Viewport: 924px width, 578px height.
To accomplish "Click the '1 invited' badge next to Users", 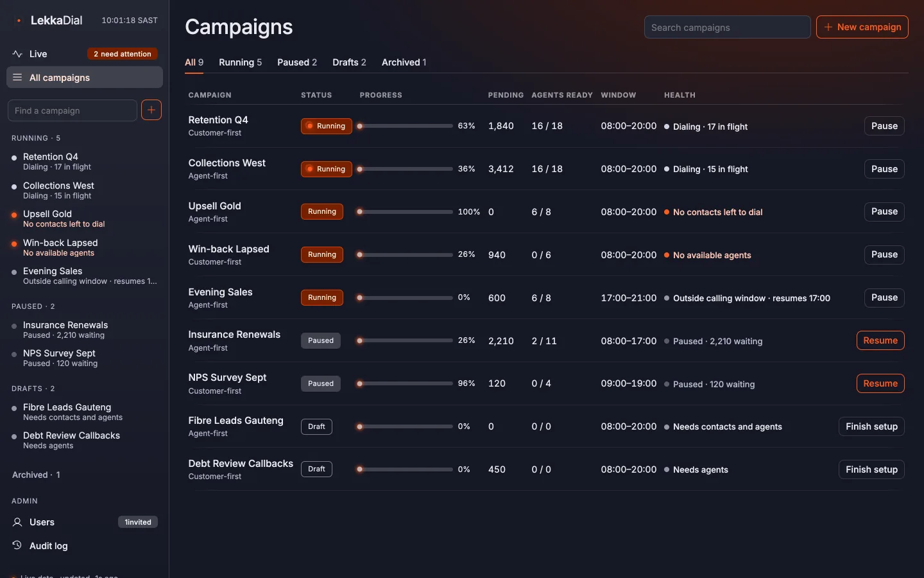I will [138, 522].
